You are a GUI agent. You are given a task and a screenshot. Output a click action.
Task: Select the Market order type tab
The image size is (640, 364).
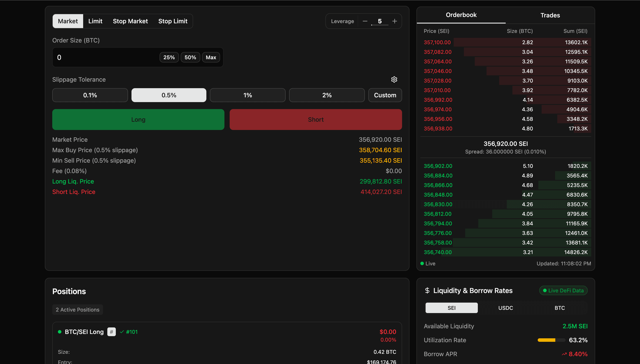(68, 21)
